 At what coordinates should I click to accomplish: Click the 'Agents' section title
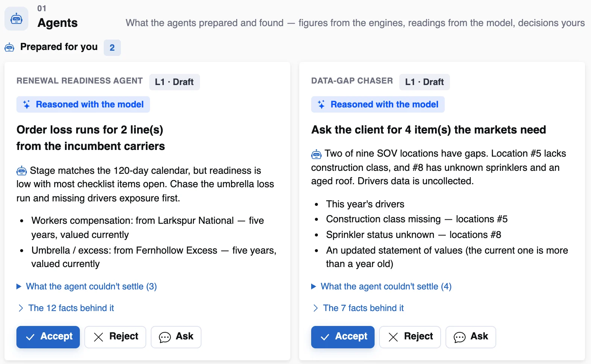(x=57, y=23)
